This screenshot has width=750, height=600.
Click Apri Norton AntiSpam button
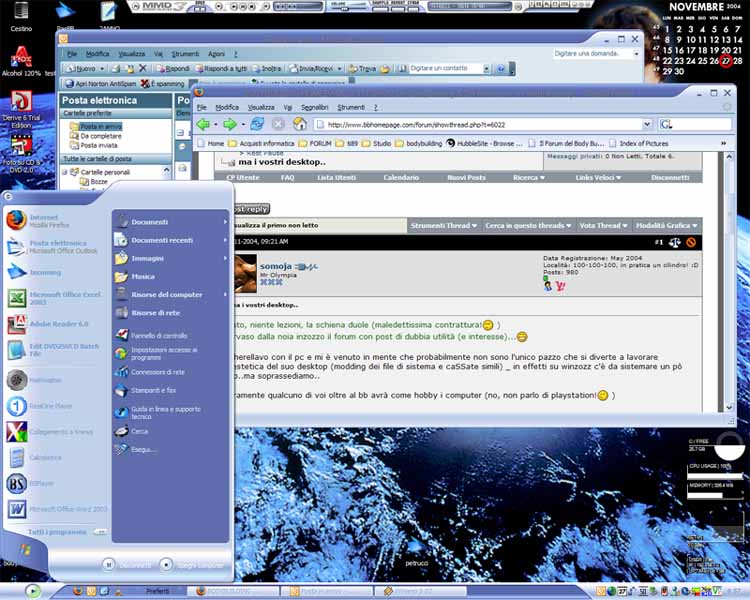100,84
